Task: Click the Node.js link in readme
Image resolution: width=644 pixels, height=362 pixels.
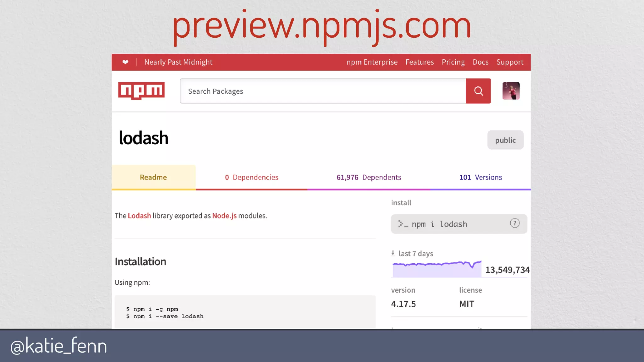Action: [x=224, y=216]
